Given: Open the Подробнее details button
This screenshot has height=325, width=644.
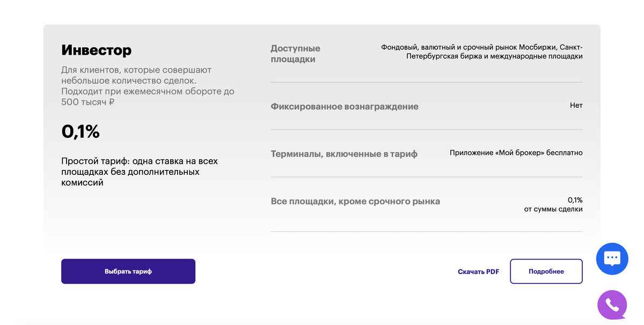Looking at the screenshot, I should click(546, 271).
